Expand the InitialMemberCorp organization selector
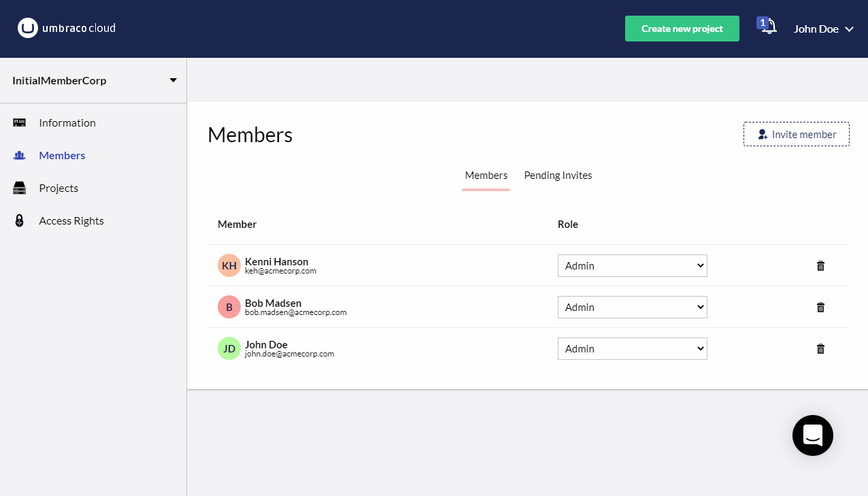 coord(93,80)
